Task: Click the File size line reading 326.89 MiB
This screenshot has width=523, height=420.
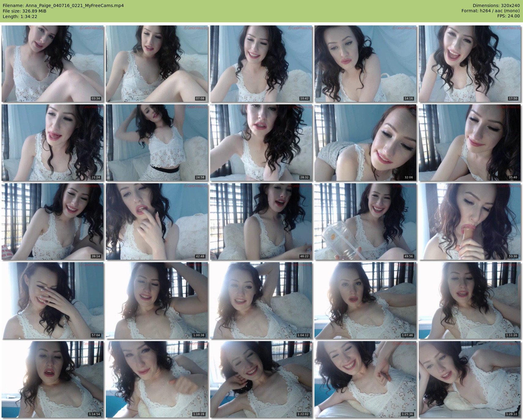Action: tap(24, 11)
